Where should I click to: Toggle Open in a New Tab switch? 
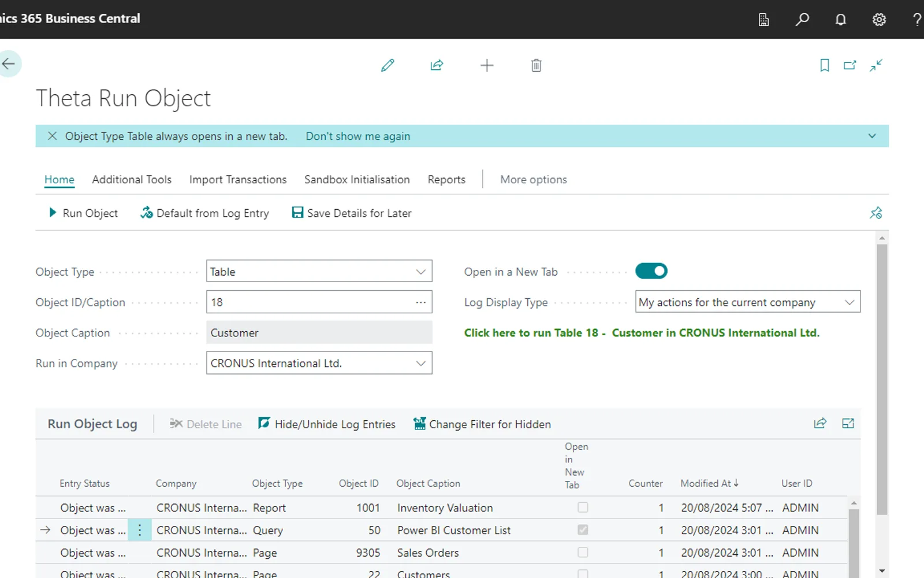pos(651,271)
